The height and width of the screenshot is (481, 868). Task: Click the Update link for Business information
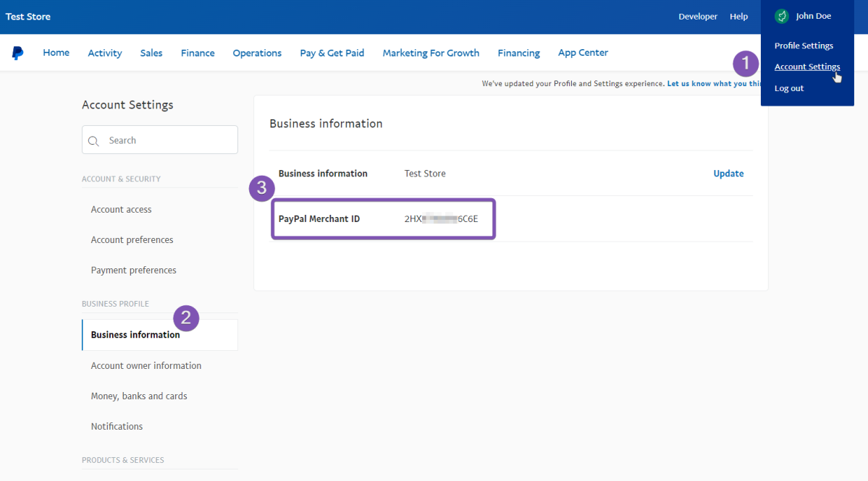728,174
